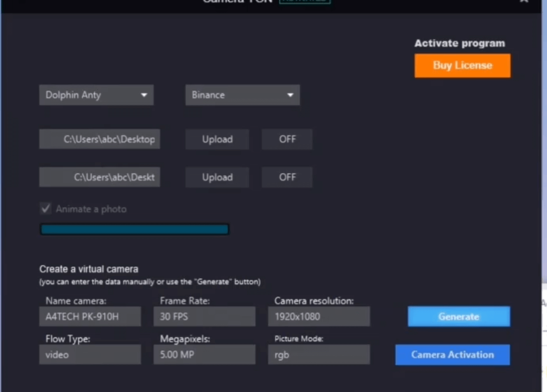Click into the Megapixels field
The height and width of the screenshot is (392, 547).
pos(204,355)
